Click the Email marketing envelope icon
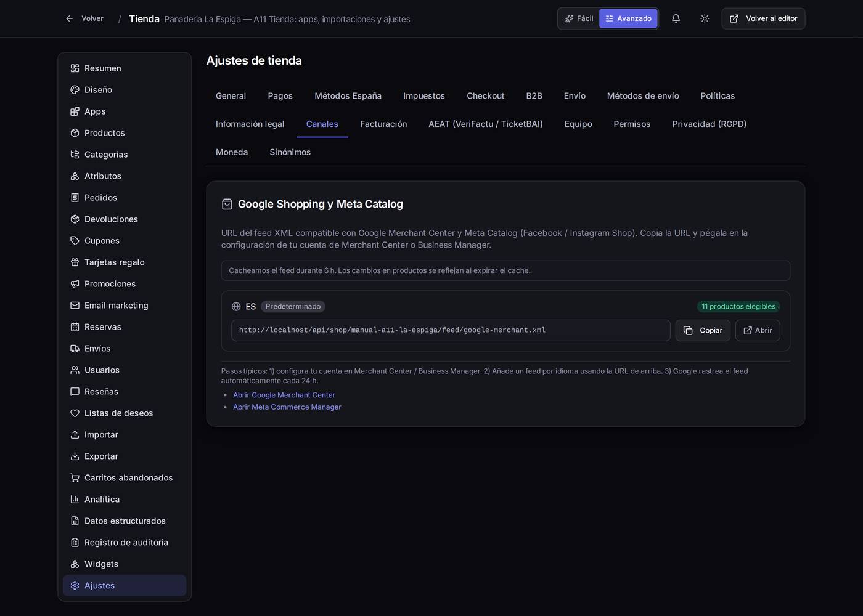Viewport: 863px width, 616px height. (x=75, y=306)
